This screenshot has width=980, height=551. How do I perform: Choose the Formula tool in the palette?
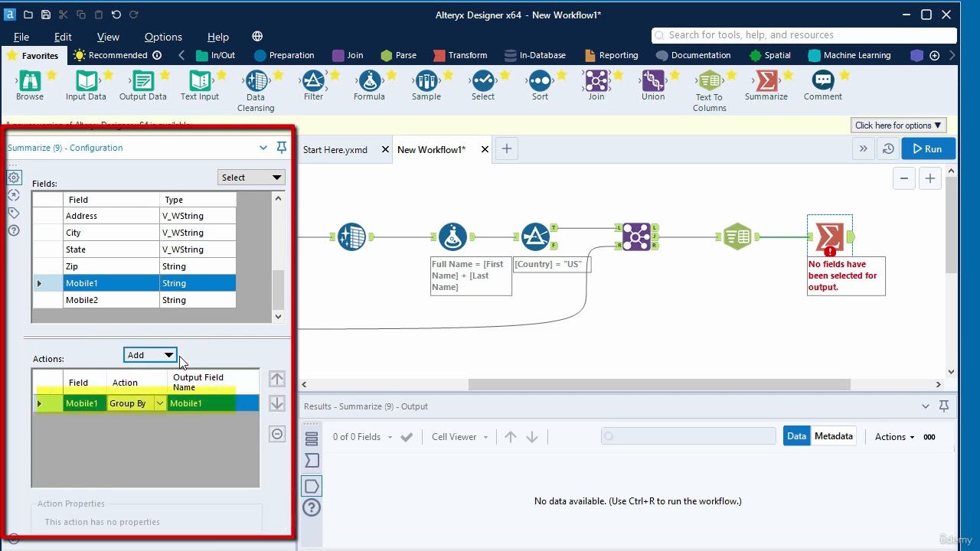pyautogui.click(x=369, y=85)
